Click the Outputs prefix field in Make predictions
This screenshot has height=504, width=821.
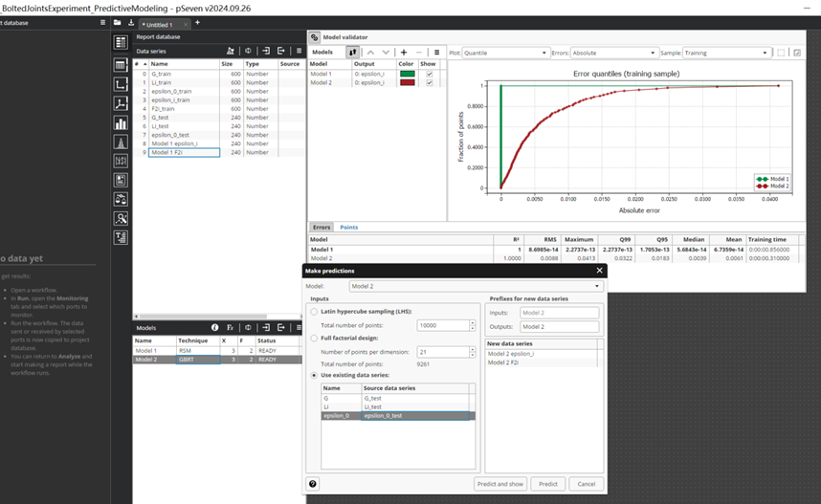559,326
